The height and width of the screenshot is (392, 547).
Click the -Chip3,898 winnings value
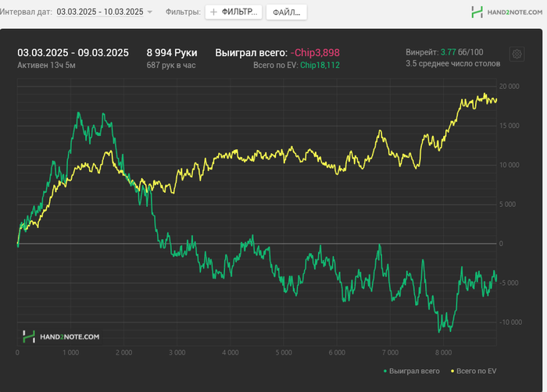[315, 52]
